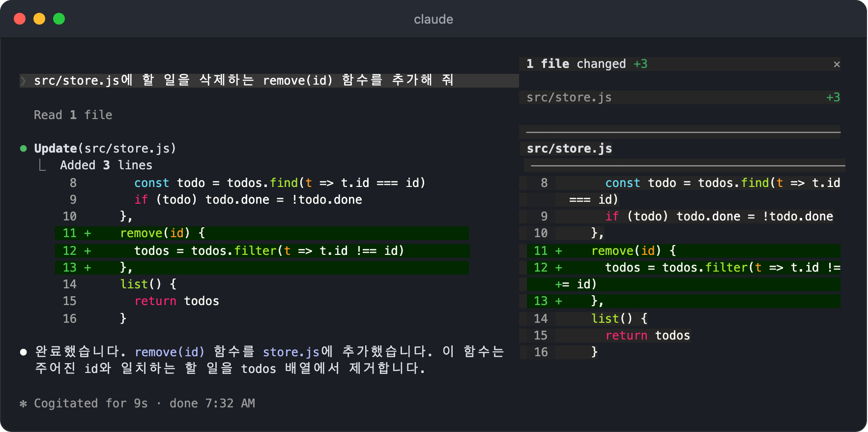This screenshot has height=432, width=868.
Task: Click the "Added 3 lines" summary
Action: pyautogui.click(x=106, y=165)
